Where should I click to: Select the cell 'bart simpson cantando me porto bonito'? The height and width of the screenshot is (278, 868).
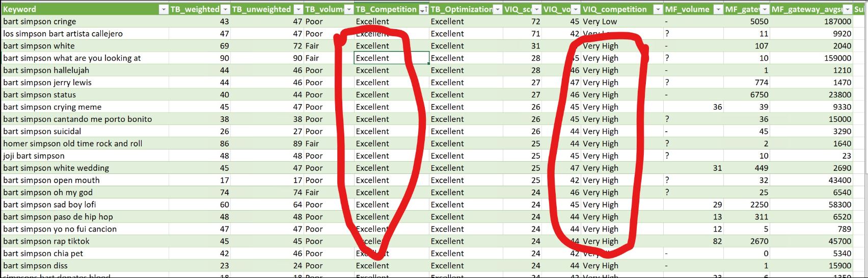(85, 119)
